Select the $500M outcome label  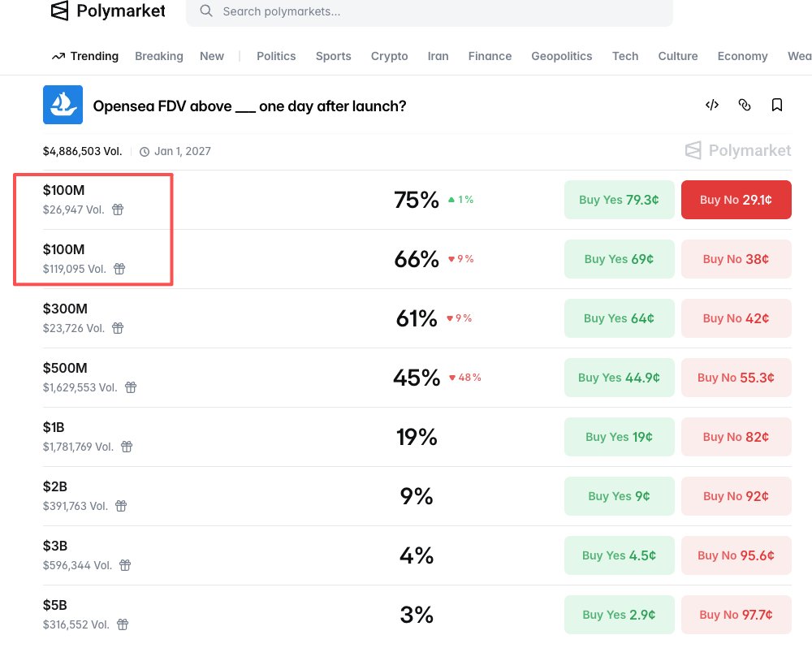click(65, 369)
